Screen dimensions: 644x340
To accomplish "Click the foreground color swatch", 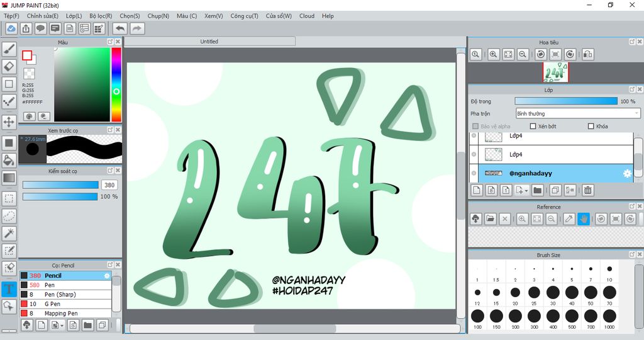I will (x=27, y=55).
